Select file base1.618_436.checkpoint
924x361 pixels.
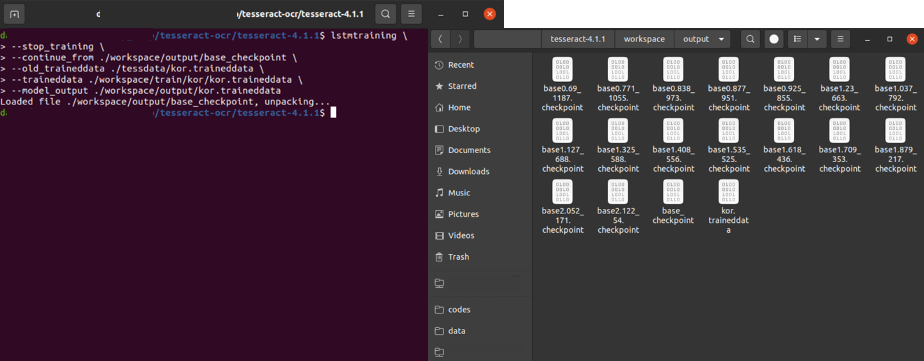[x=784, y=145]
